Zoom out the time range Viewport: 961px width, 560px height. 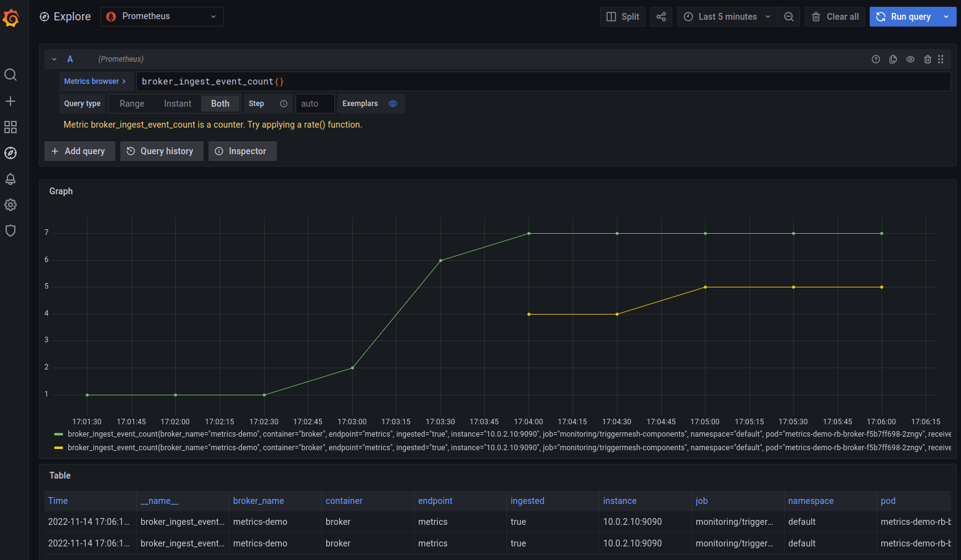[x=789, y=17]
